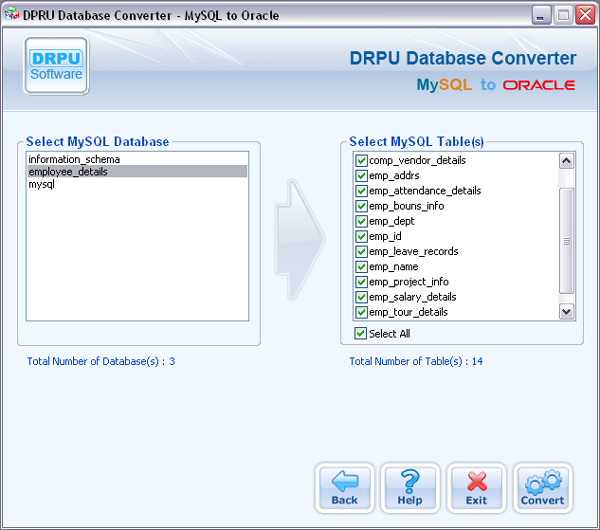The image size is (600, 530).
Task: Click the table list scrollbar thumb
Action: 566,241
